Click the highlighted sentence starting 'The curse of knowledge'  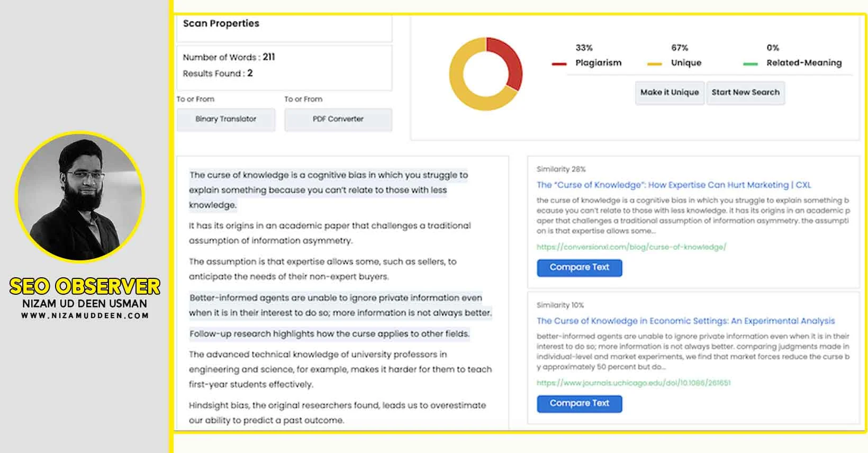[x=328, y=190]
